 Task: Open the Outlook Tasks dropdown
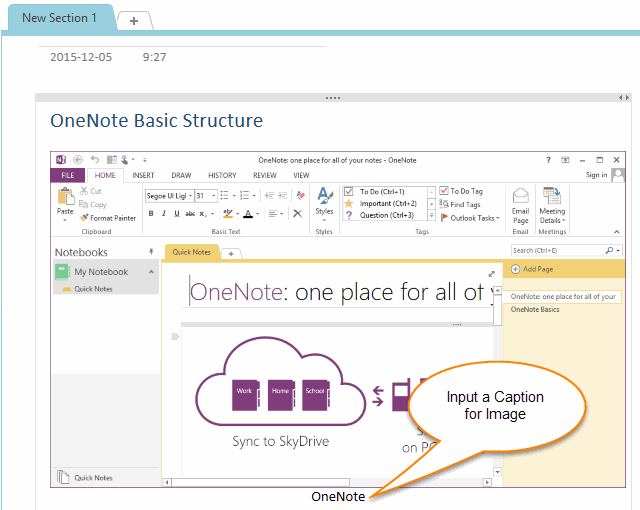pos(498,218)
